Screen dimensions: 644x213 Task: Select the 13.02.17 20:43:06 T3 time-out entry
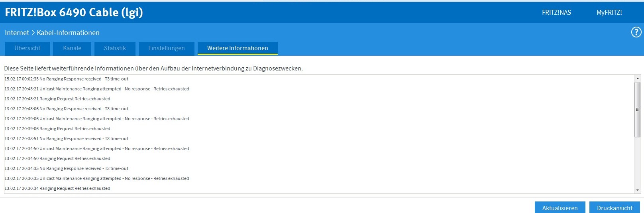(x=67, y=109)
